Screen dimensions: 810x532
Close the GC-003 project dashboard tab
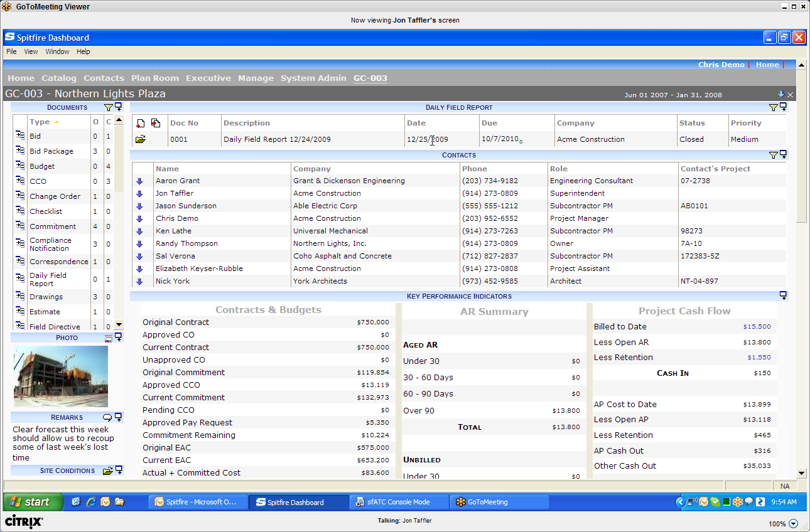point(791,95)
